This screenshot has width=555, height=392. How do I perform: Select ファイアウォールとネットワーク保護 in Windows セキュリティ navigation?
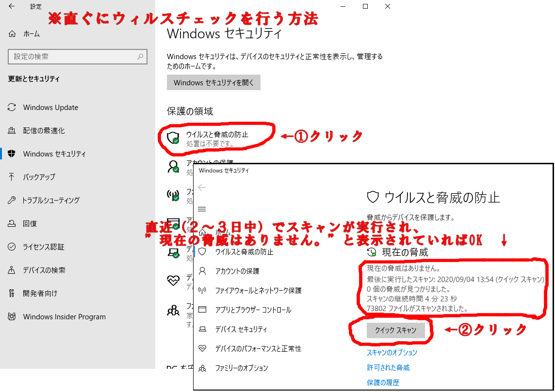(259, 291)
